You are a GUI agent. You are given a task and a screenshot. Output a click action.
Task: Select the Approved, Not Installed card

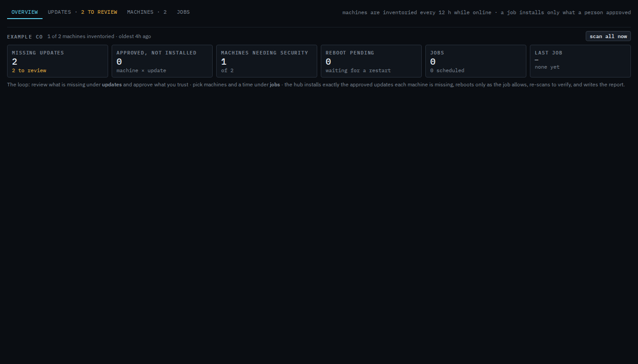coord(162,61)
